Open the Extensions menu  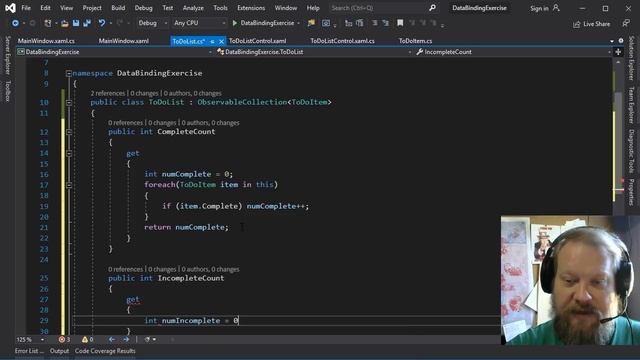pyautogui.click(x=251, y=8)
